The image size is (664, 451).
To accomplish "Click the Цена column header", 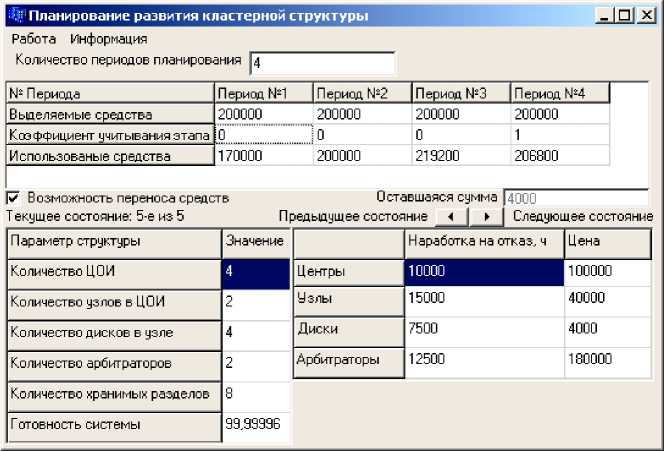I will (608, 244).
